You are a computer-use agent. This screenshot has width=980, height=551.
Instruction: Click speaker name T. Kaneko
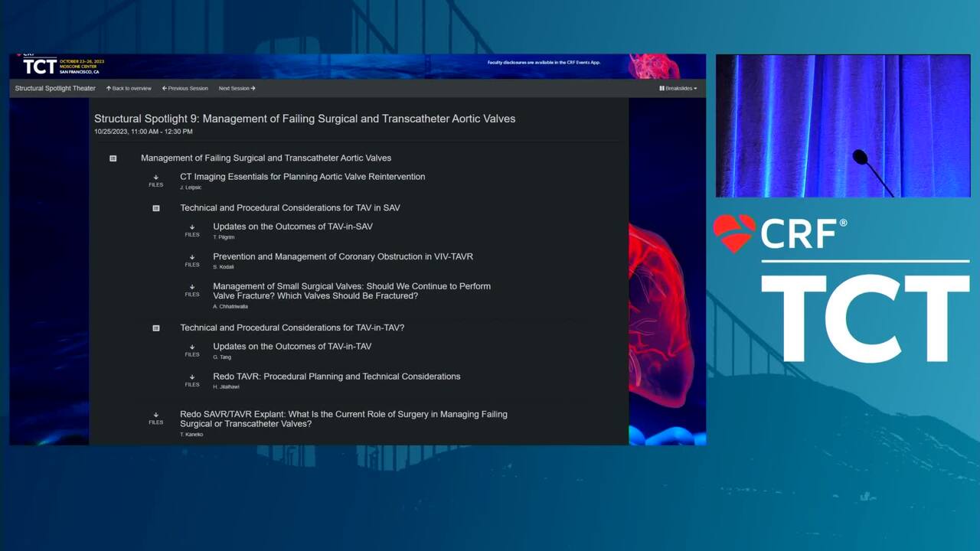point(191,435)
